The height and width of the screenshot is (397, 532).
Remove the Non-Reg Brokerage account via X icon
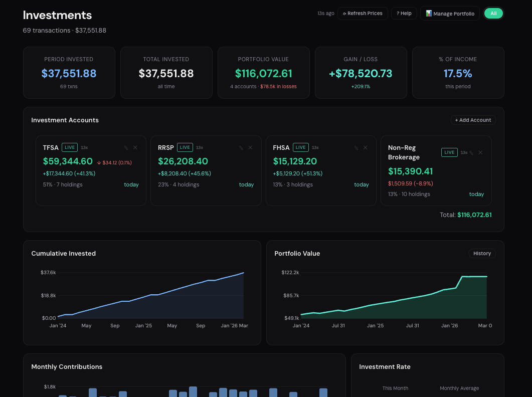point(480,153)
